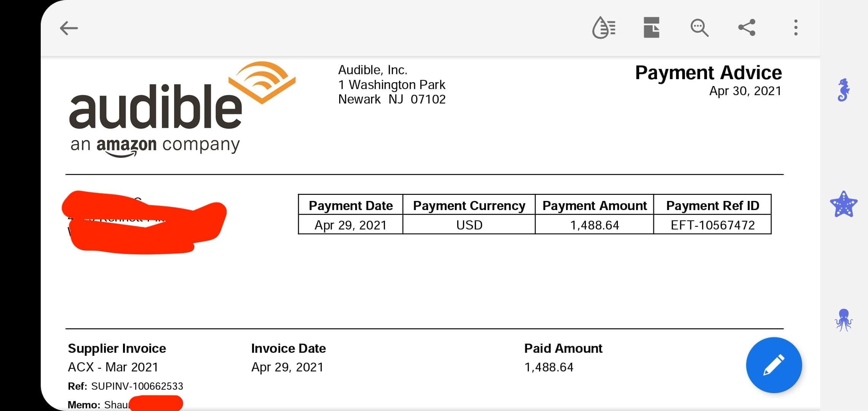Tap the octopus edge icon
The width and height of the screenshot is (868, 411).
click(844, 320)
